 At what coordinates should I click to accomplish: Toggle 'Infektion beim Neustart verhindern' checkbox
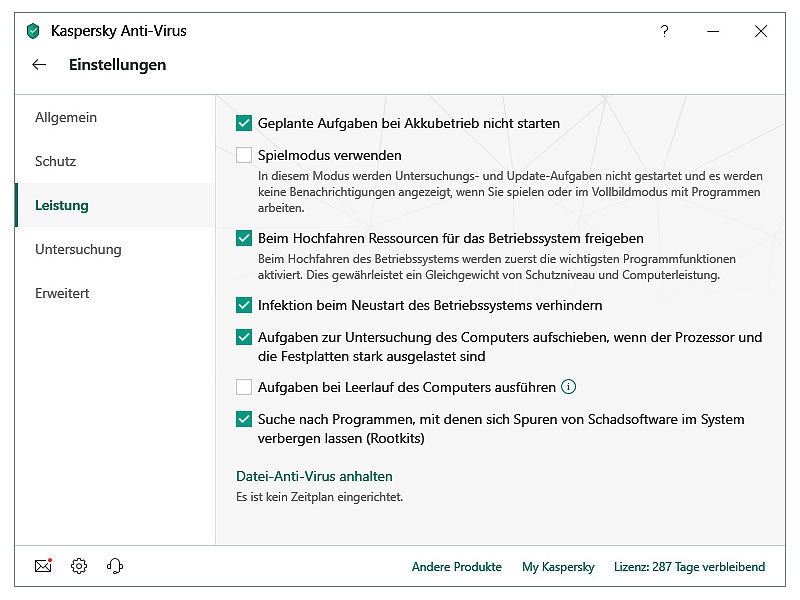244,305
